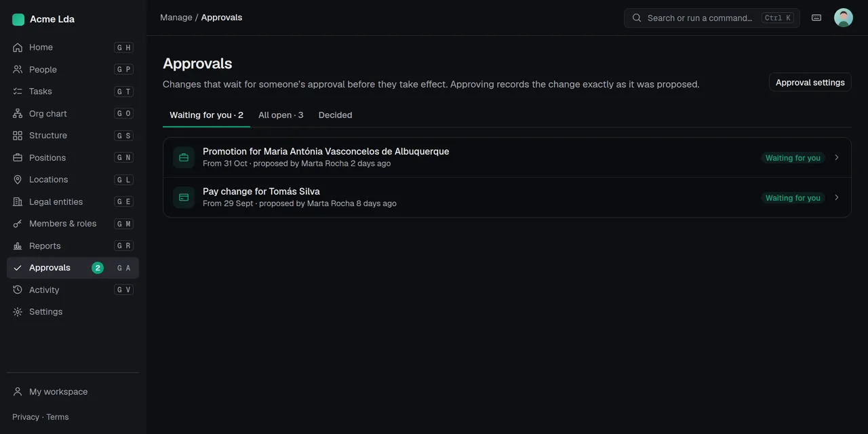The height and width of the screenshot is (434, 868).
Task: Click the Ctrl K shortcut hint
Action: pyautogui.click(x=778, y=18)
